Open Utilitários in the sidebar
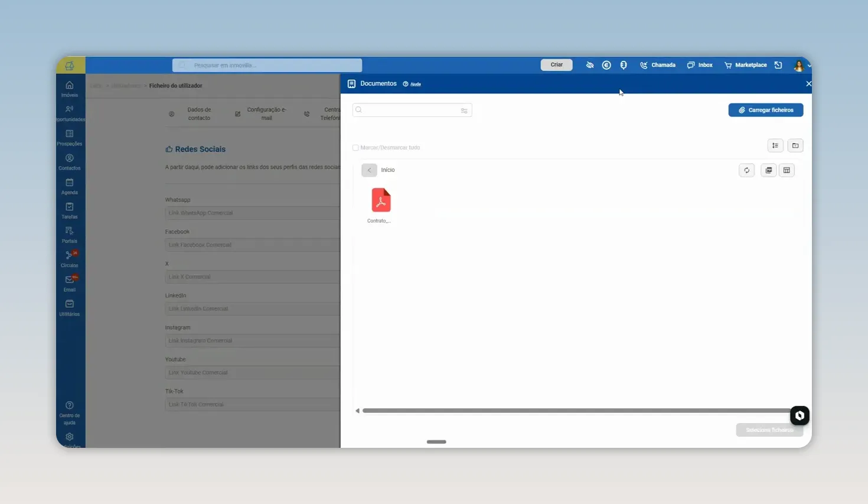 (70, 307)
